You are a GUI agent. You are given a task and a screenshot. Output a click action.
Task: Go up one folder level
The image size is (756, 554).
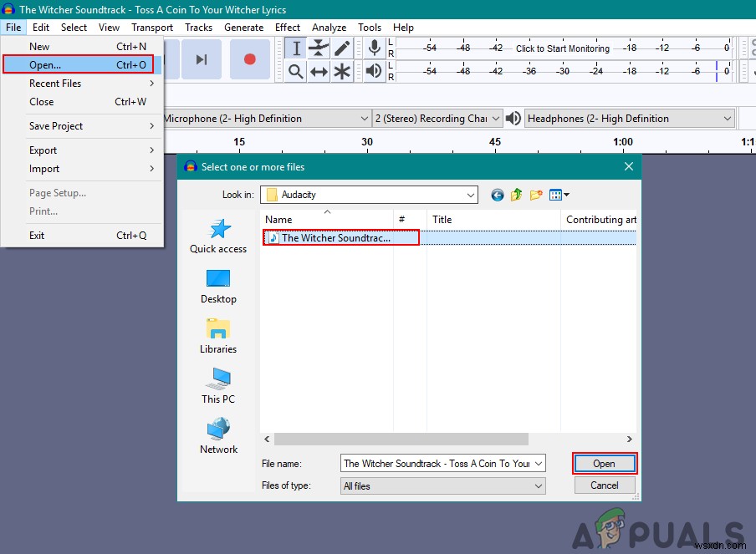(x=516, y=195)
